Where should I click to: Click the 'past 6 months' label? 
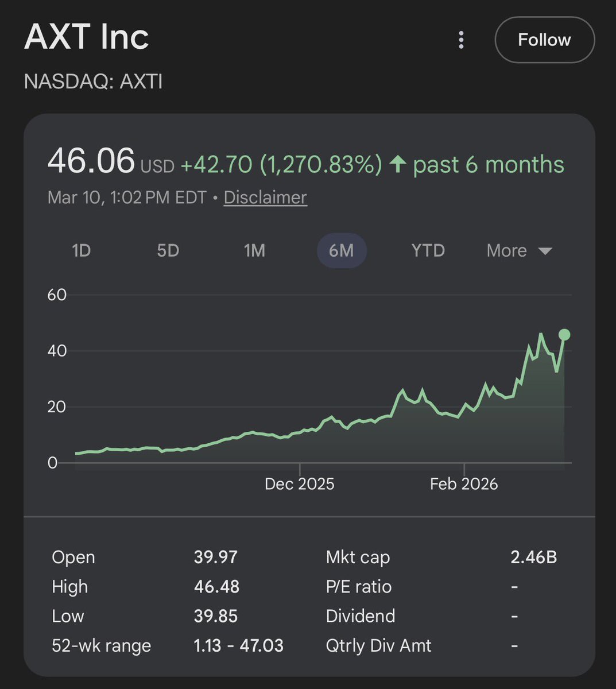point(489,165)
